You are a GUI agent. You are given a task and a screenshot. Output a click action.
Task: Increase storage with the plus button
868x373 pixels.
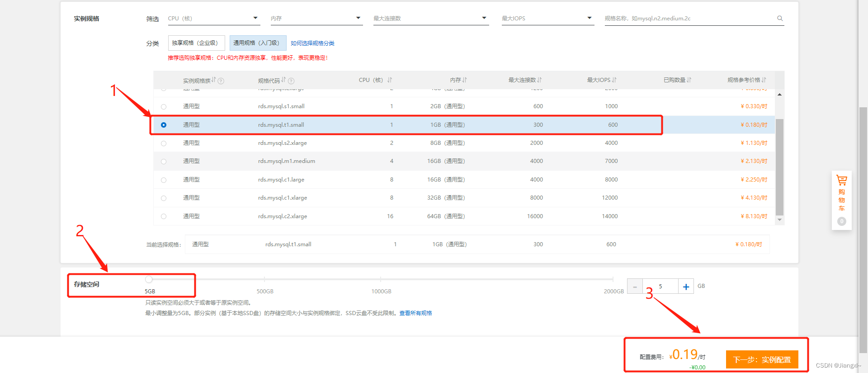686,287
